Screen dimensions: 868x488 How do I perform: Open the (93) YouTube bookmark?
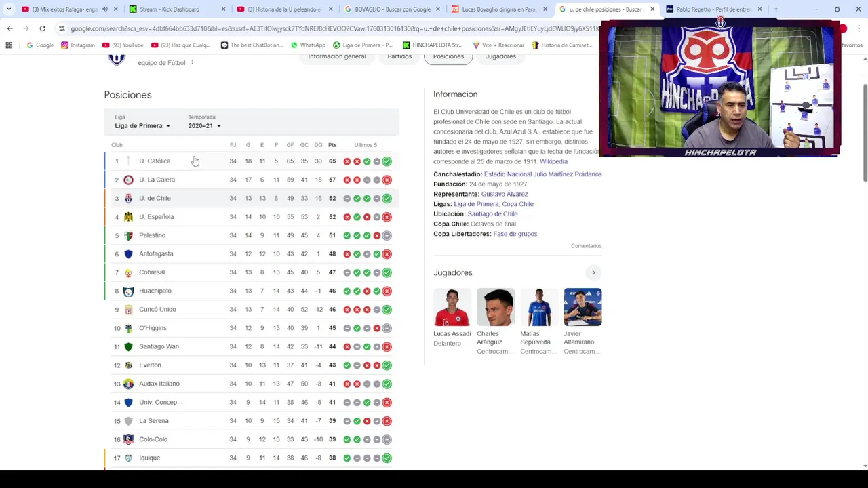click(123, 45)
